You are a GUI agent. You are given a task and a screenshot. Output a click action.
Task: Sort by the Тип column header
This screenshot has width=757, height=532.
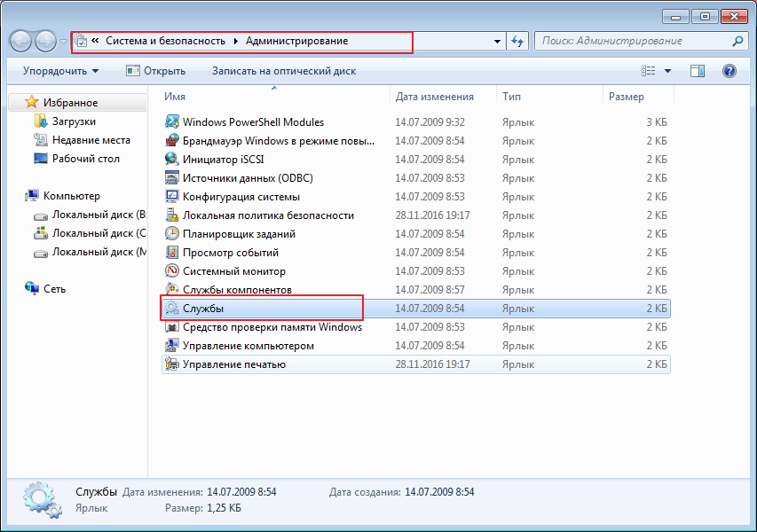pyautogui.click(x=511, y=97)
